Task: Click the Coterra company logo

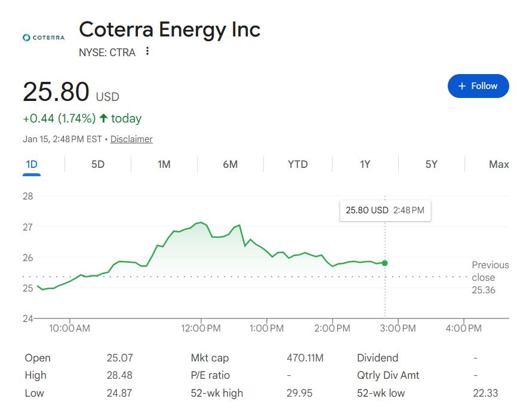Action: click(x=43, y=38)
